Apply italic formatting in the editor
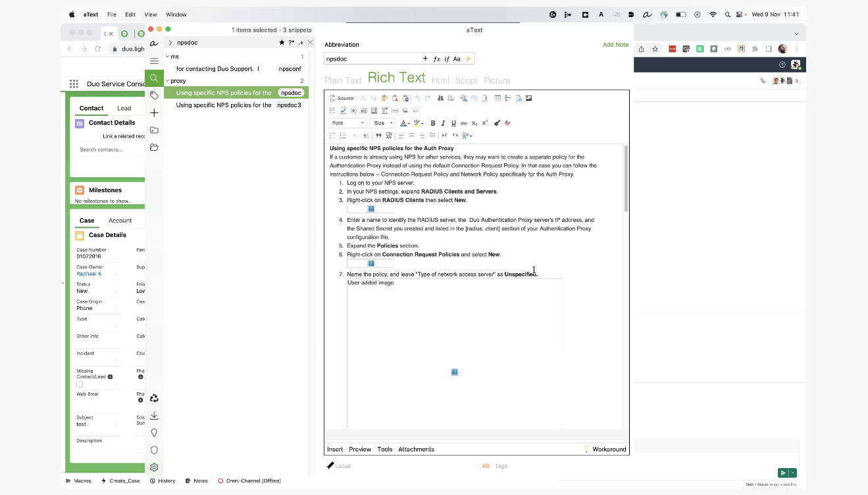The height and width of the screenshot is (495, 868). click(443, 123)
